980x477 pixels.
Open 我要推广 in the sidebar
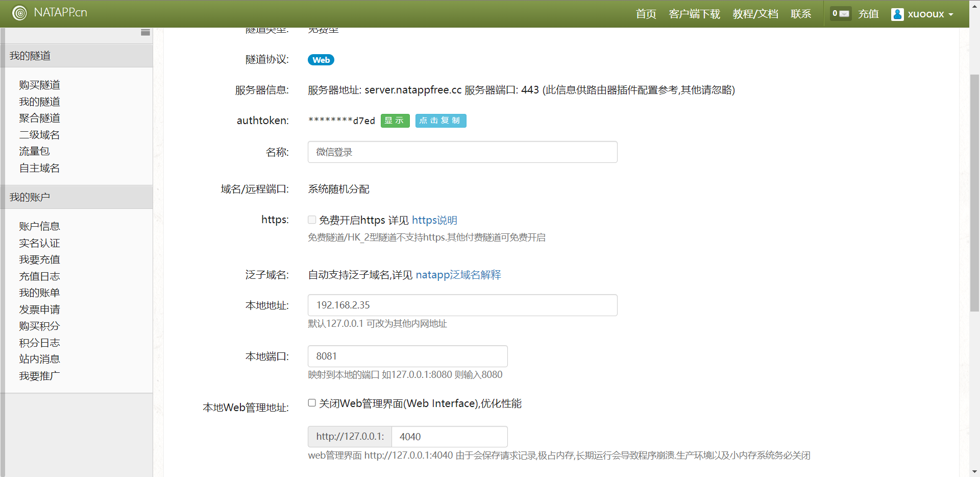coord(40,376)
